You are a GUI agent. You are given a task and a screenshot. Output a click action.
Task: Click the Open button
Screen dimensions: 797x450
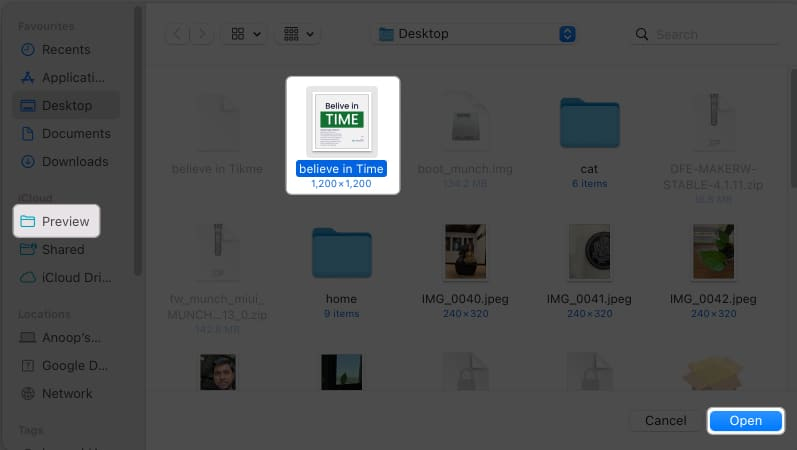pyautogui.click(x=745, y=421)
